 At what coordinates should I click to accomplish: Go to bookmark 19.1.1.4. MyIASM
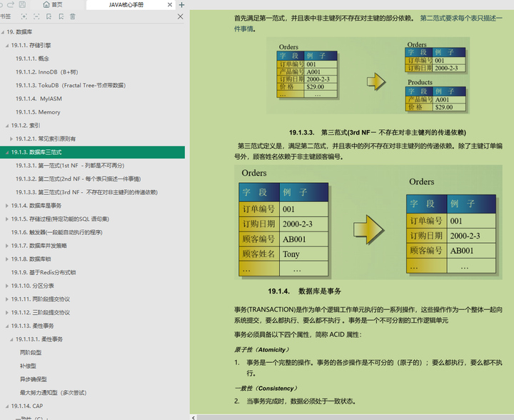(x=39, y=99)
